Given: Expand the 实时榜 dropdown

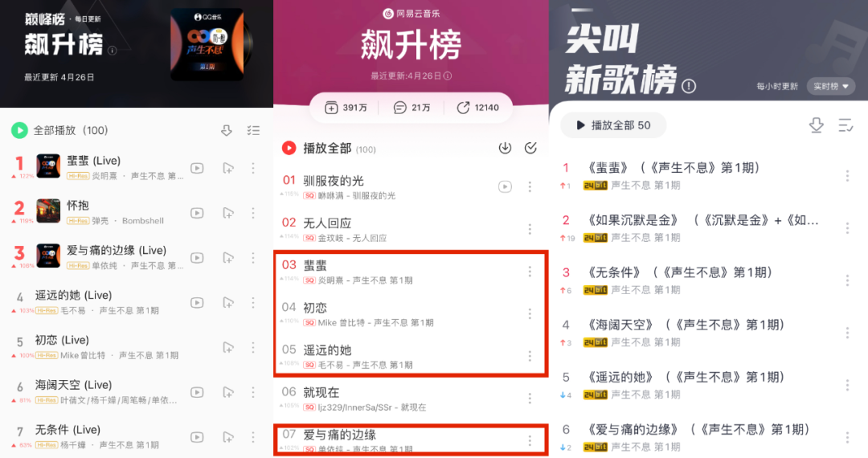Looking at the screenshot, I should point(831,86).
